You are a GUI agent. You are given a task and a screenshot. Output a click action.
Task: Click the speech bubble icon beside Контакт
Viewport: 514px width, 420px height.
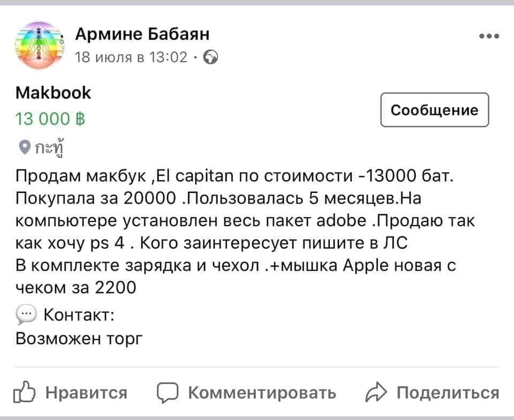[x=26, y=315]
